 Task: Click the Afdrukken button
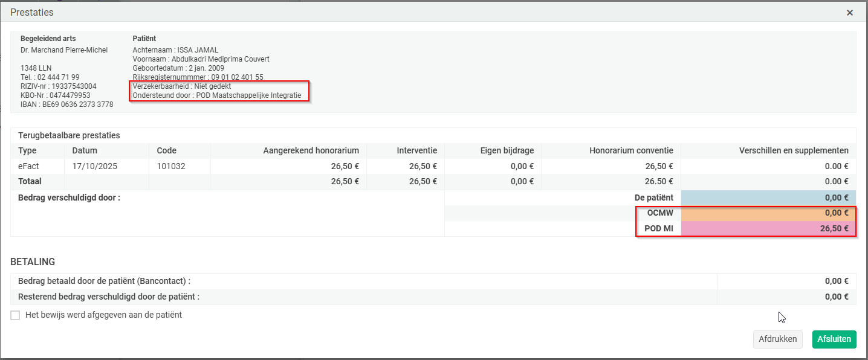tap(777, 339)
